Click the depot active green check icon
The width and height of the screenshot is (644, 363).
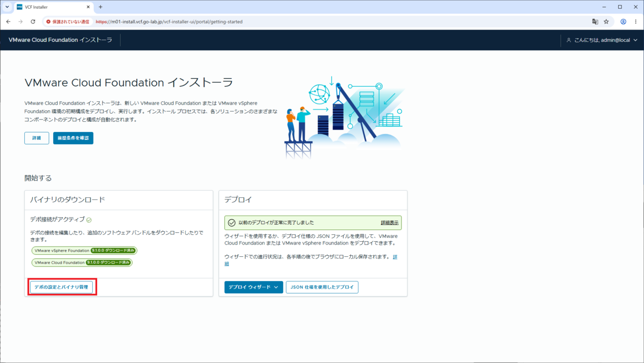[89, 220]
